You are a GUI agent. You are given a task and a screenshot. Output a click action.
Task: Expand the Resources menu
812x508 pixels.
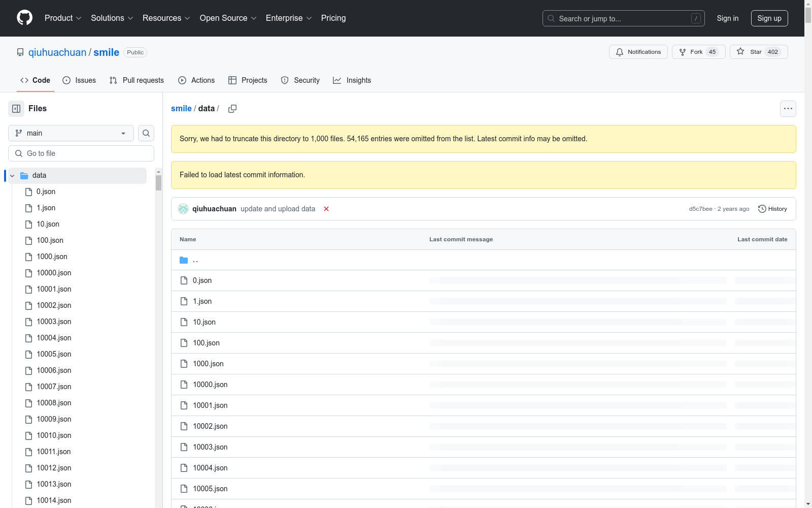[166, 18]
